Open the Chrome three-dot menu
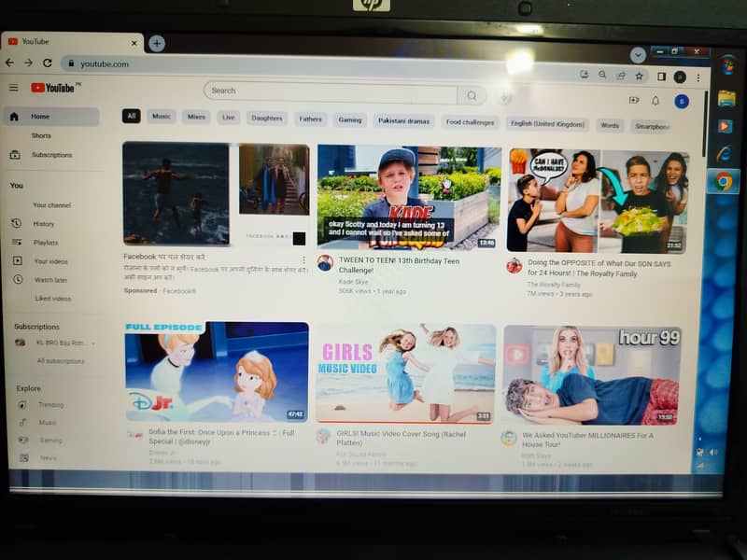Viewport: 747px width, 560px height. point(698,77)
